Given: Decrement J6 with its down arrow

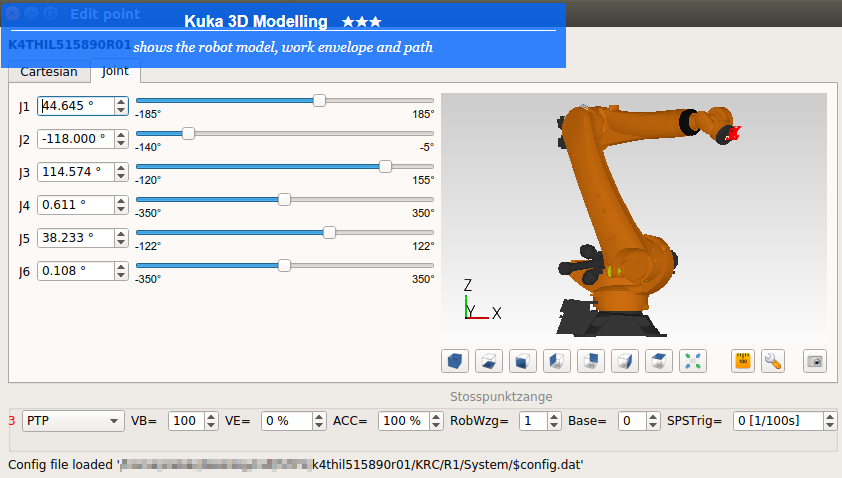Looking at the screenshot, I should click(x=121, y=276).
